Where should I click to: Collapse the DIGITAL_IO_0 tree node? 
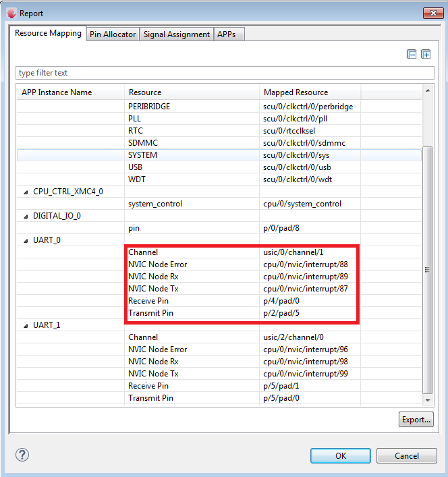point(26,217)
